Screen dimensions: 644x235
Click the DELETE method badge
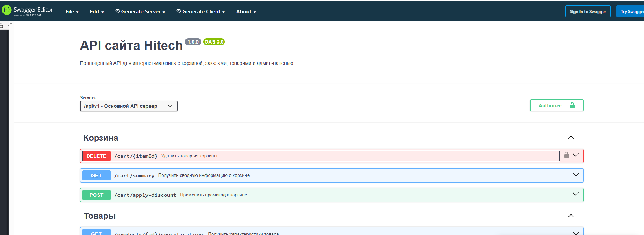click(x=96, y=156)
